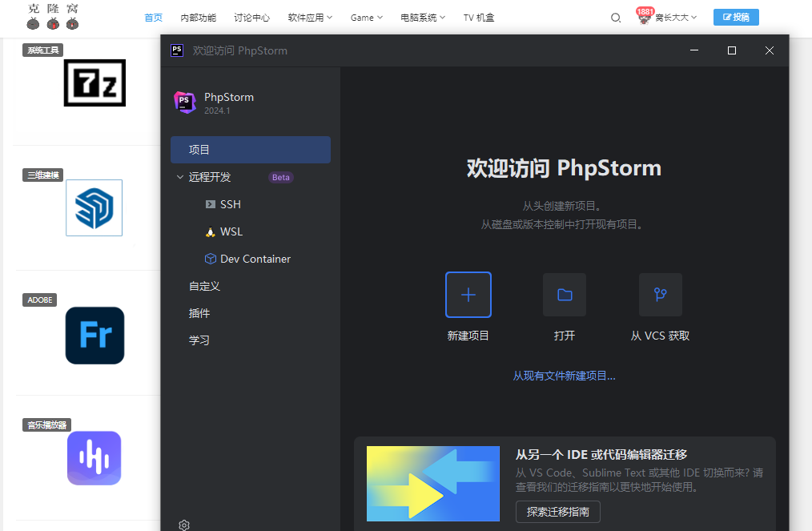The width and height of the screenshot is (812, 531).
Task: Open the Adobe Fresco Fr thumbnail
Action: click(94, 335)
